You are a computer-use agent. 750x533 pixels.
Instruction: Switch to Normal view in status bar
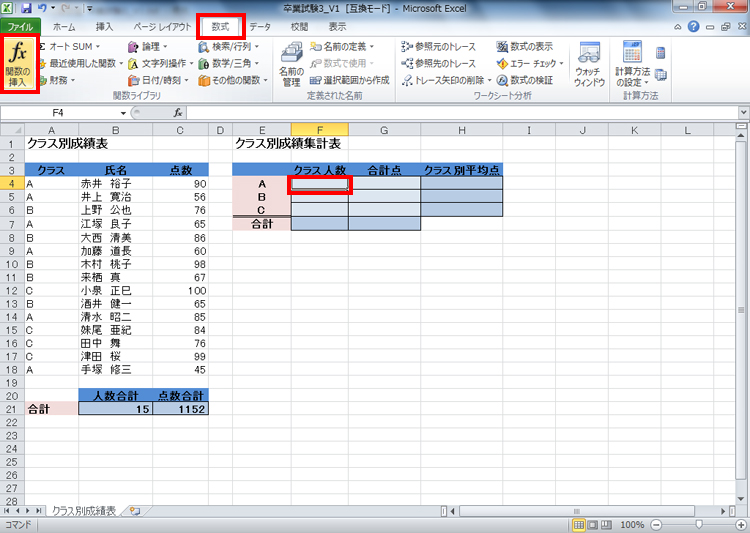click(x=579, y=525)
